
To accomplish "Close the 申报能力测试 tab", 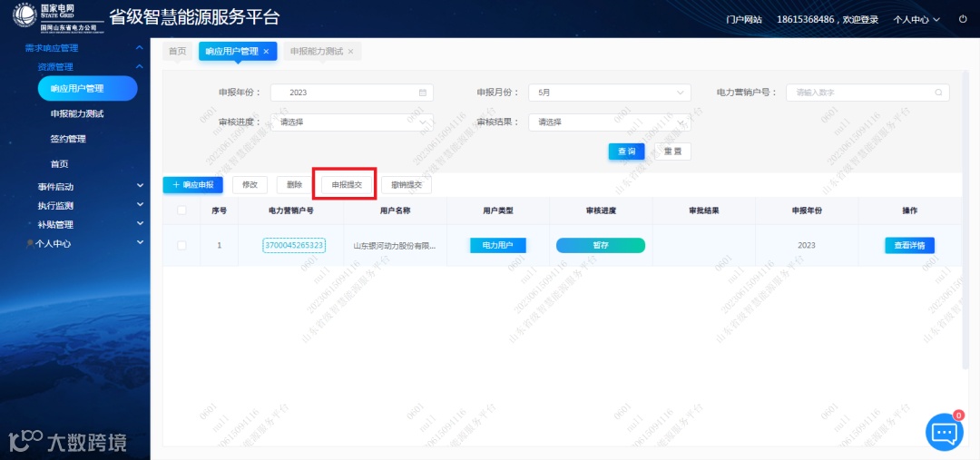I will click(x=350, y=52).
